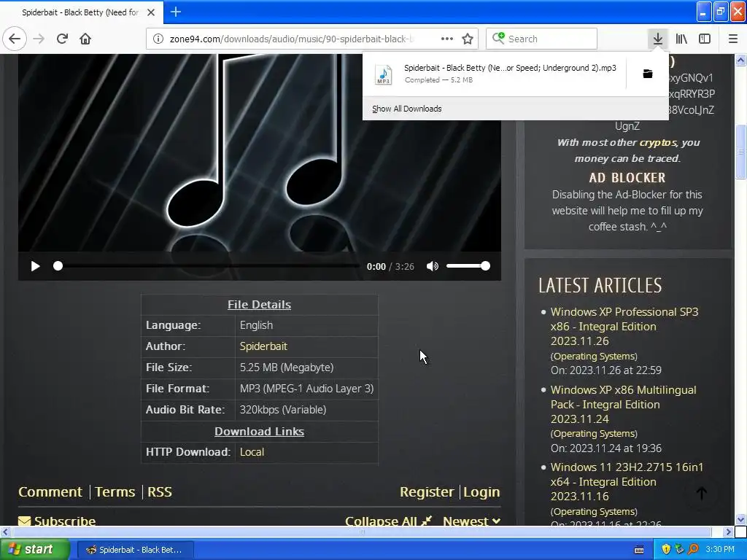
Task: Go back to the previous page
Action: click(15, 39)
